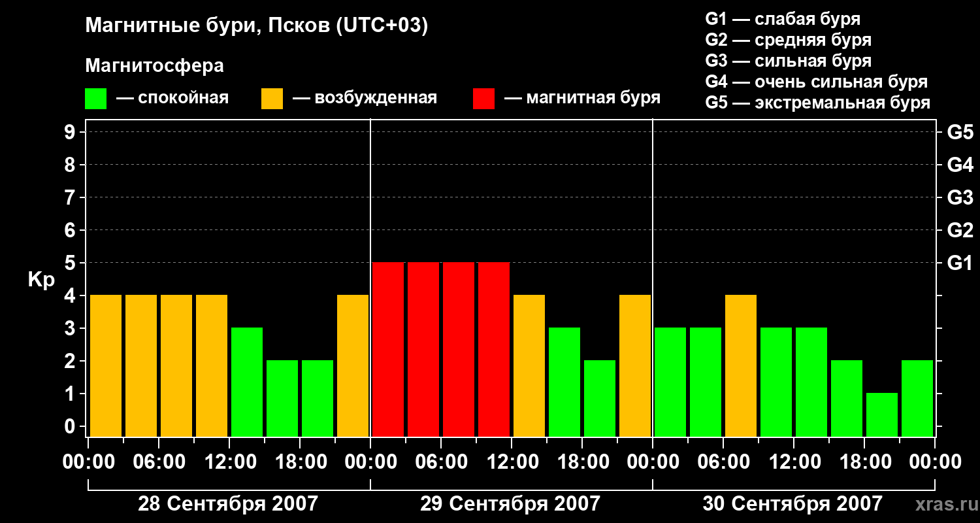980x523 pixels.
Task: Click the 7 on the Kp axis
Action: point(71,198)
